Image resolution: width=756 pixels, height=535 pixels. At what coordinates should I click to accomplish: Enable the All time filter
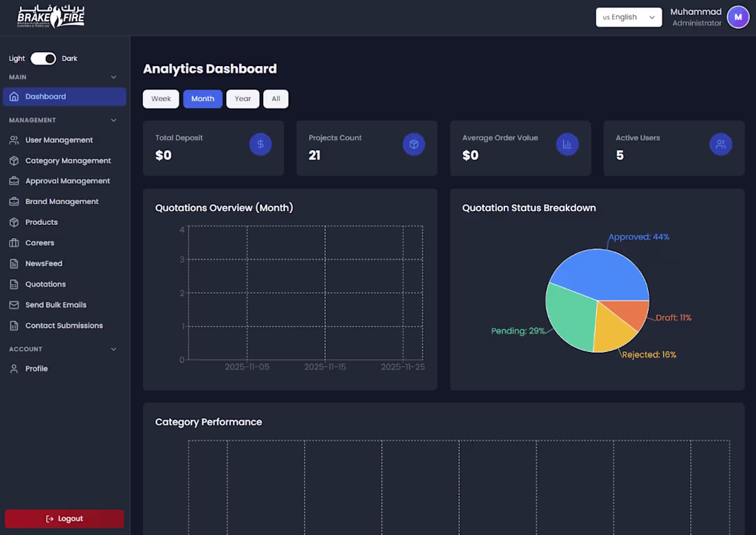[x=276, y=98]
